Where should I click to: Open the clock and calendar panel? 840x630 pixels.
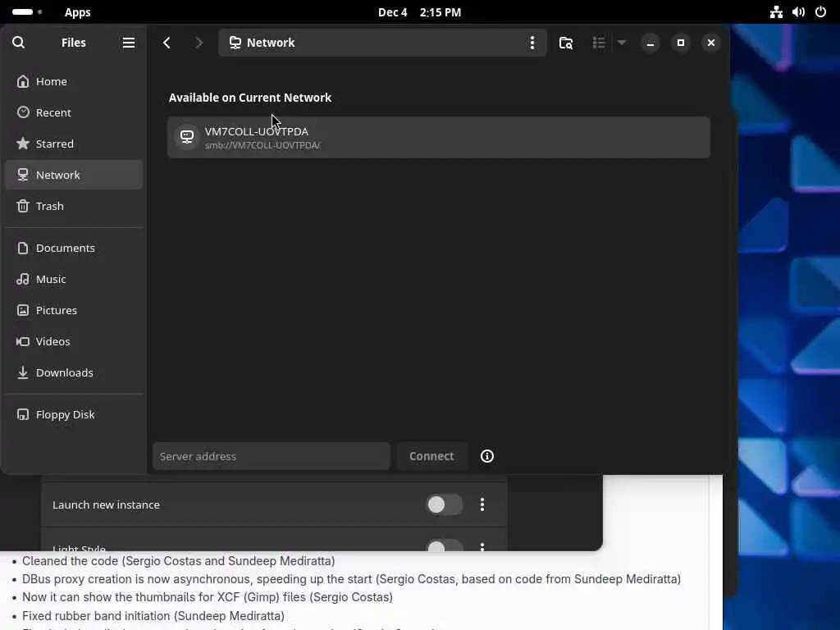[x=419, y=12]
